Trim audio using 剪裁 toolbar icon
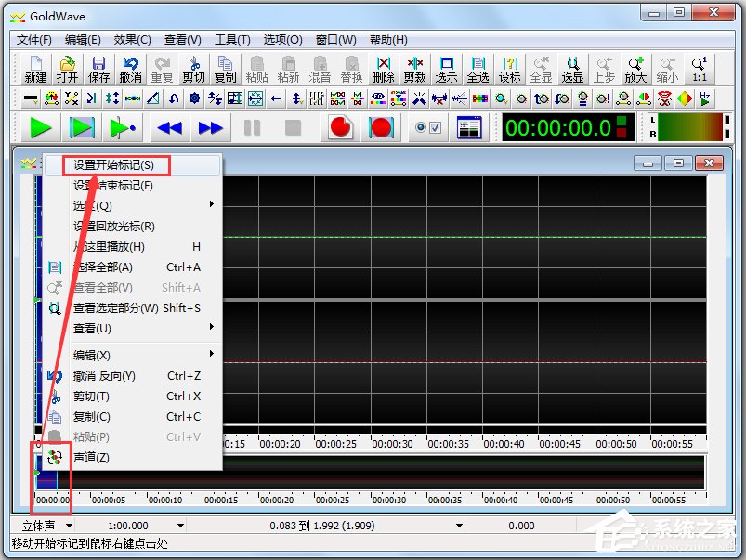746x560 pixels. pos(414,70)
